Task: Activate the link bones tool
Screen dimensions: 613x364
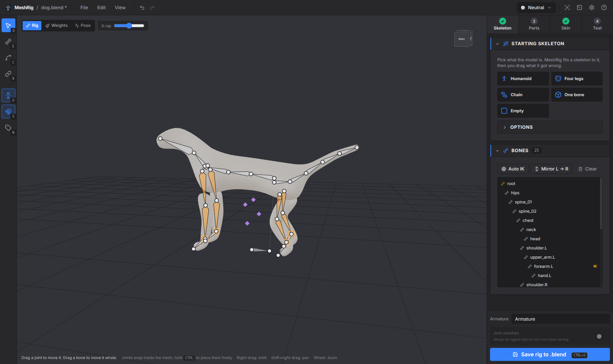Action: [8, 74]
